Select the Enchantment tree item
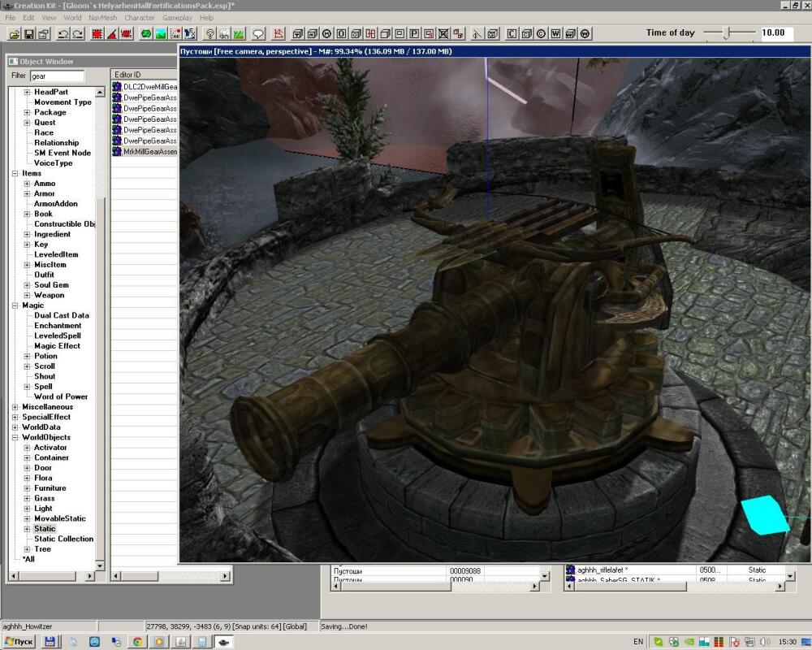Viewport: 812px width, 650px height. pos(58,326)
